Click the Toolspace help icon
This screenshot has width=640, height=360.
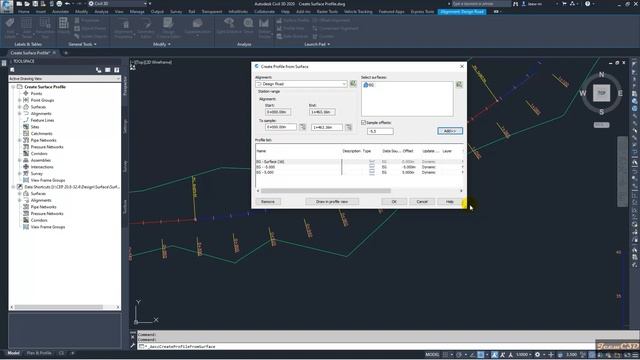(117, 70)
